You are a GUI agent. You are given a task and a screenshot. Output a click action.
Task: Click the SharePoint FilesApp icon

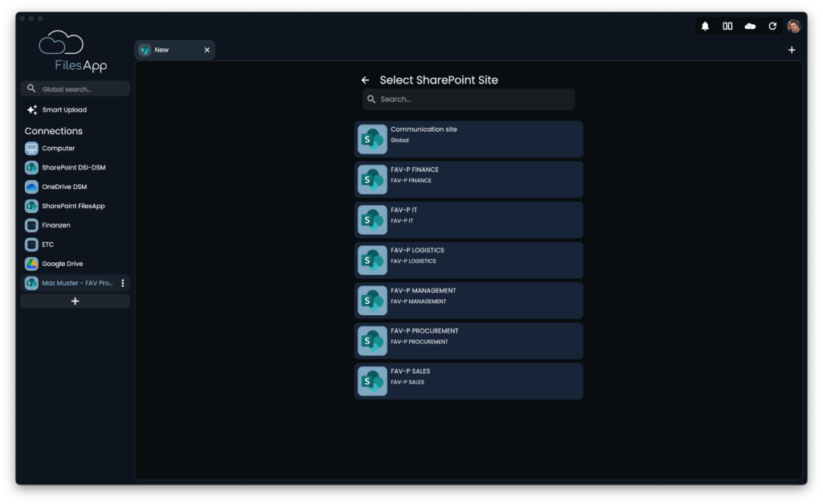[31, 207]
